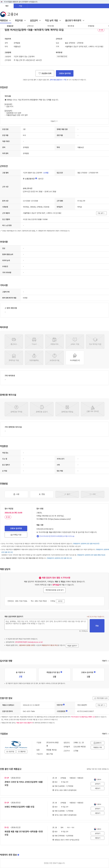Viewport: 109px width, 868px height.
Task: Expand the 실업급여 navigation menu
Action: tap(35, 21)
